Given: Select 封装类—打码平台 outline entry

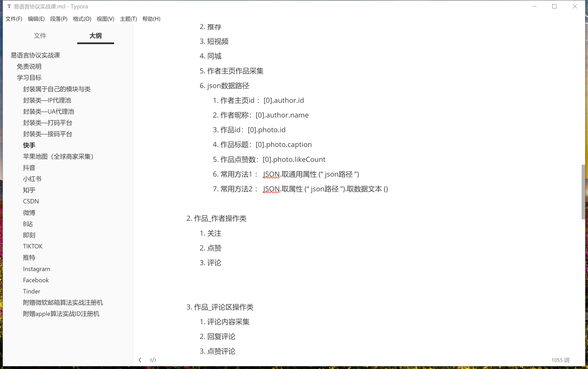Looking at the screenshot, I should (x=48, y=123).
